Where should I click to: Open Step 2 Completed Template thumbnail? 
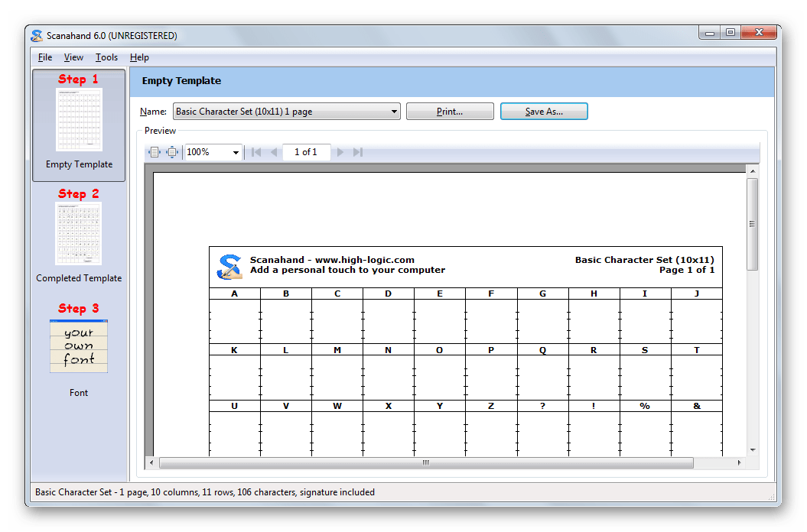click(79, 234)
